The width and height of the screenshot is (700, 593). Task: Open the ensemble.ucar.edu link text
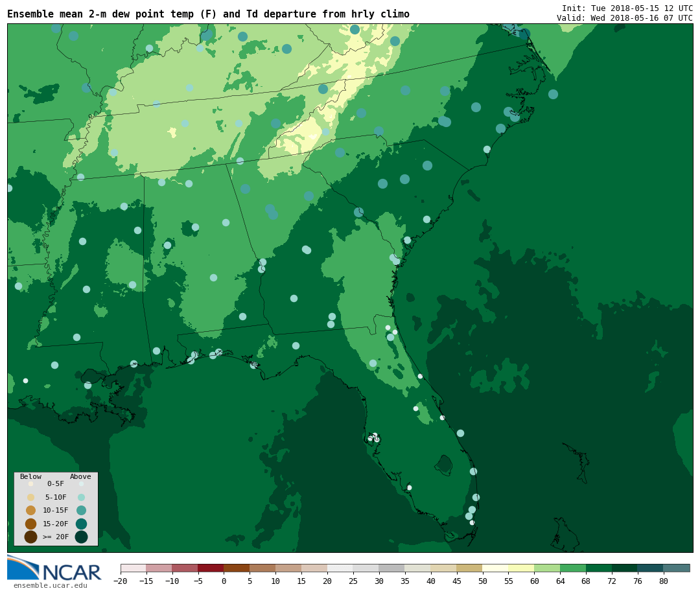pos(51,585)
